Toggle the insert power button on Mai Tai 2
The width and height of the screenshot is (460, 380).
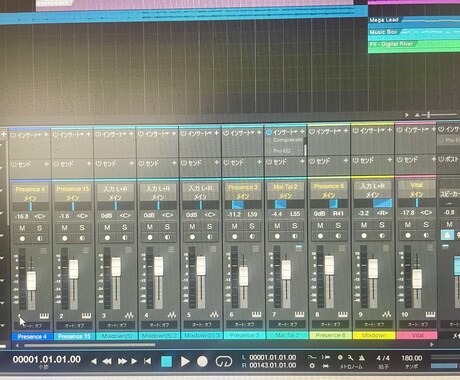[x=269, y=132]
